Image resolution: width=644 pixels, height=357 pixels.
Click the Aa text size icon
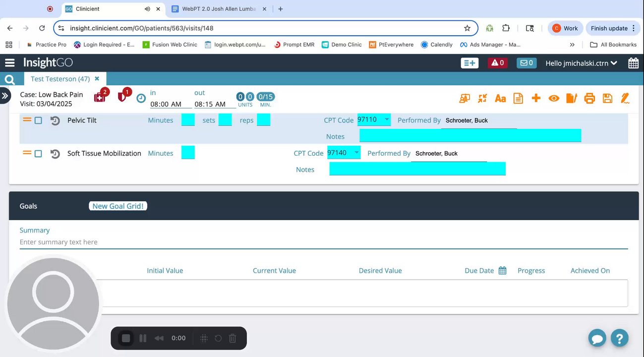[500, 98]
